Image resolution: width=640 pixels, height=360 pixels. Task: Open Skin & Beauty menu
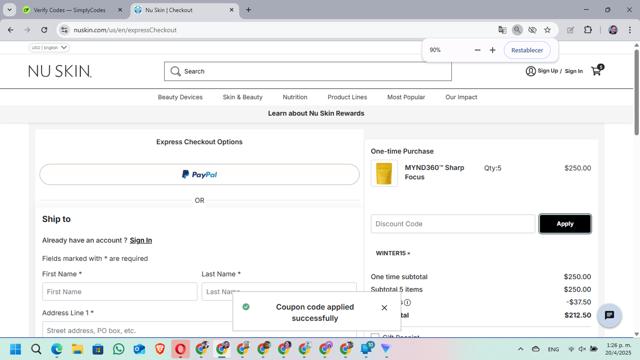coord(242,97)
